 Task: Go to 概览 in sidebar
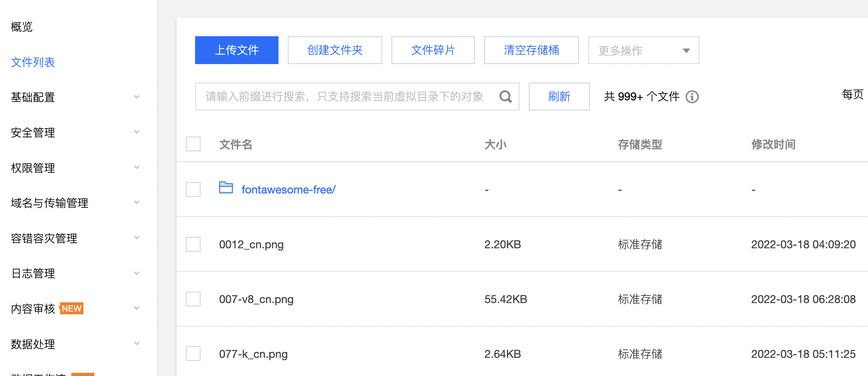(x=21, y=27)
